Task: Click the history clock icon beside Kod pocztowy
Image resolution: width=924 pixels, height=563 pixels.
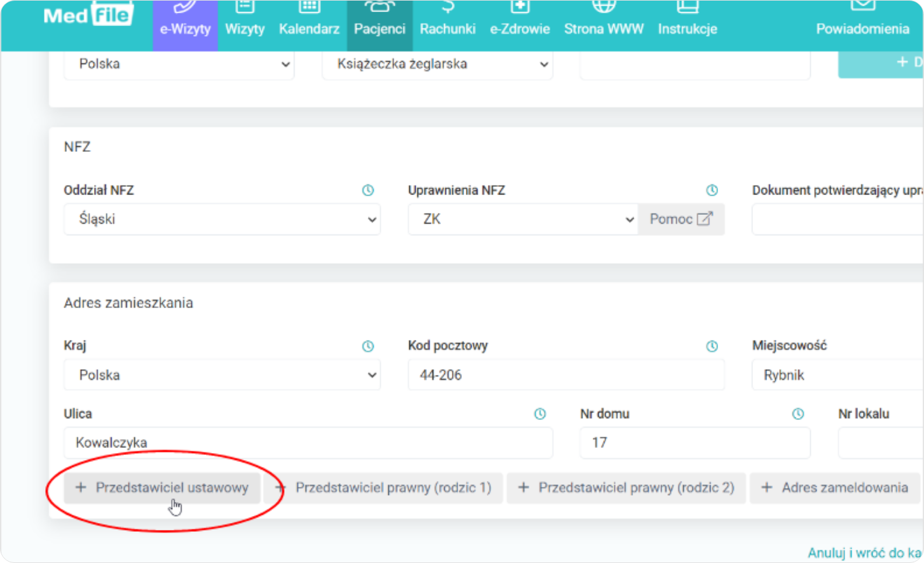Action: tap(712, 346)
